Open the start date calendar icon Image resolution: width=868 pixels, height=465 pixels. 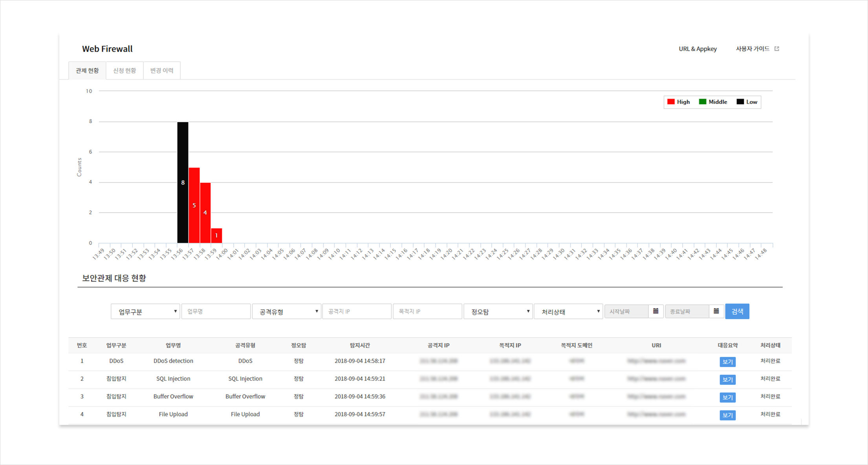656,311
